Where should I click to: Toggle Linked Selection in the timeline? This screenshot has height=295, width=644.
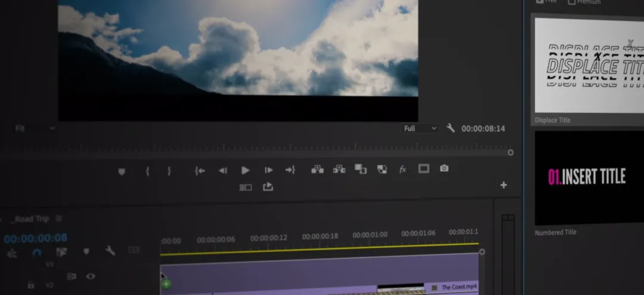coord(61,252)
